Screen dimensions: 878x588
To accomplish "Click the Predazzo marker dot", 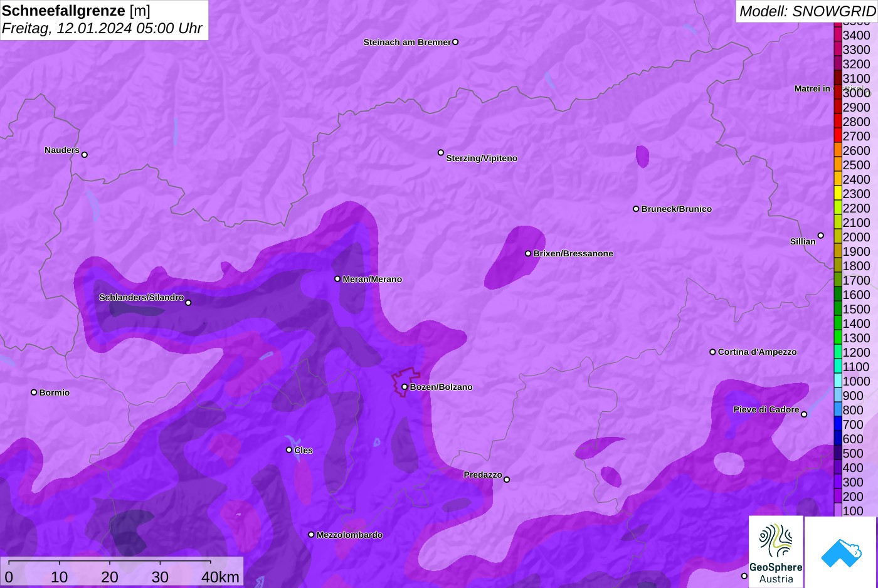I will [x=507, y=480].
